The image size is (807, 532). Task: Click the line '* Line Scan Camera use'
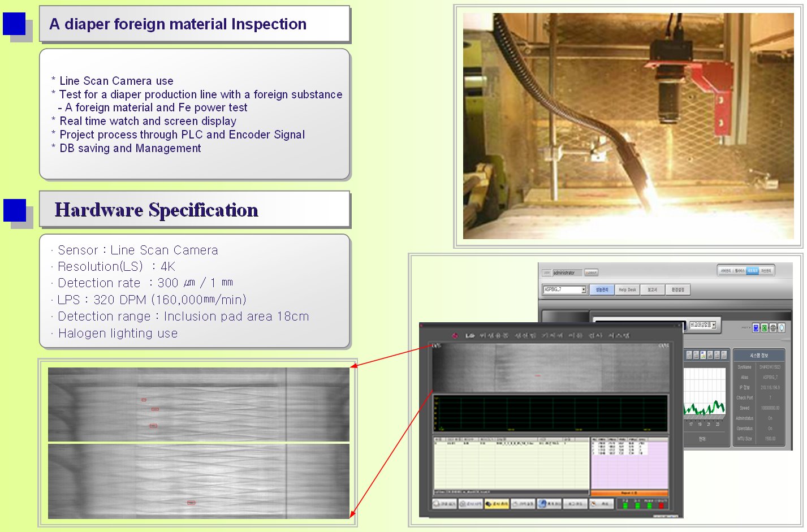point(112,81)
